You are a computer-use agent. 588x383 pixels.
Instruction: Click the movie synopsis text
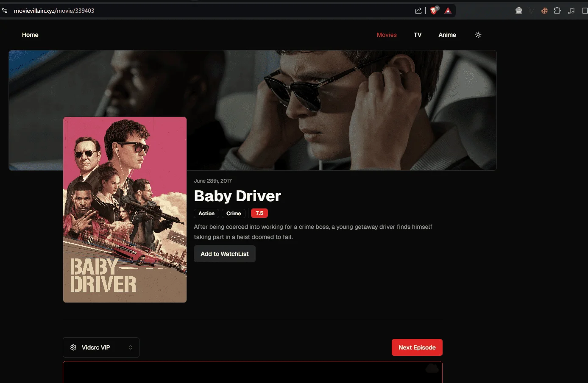click(x=313, y=232)
